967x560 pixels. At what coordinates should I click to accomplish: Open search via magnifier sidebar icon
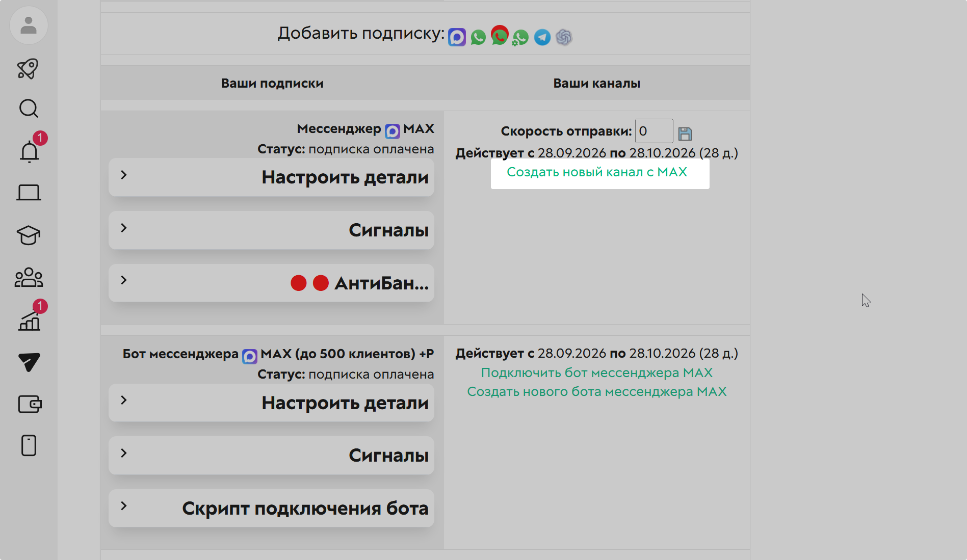tap(29, 109)
